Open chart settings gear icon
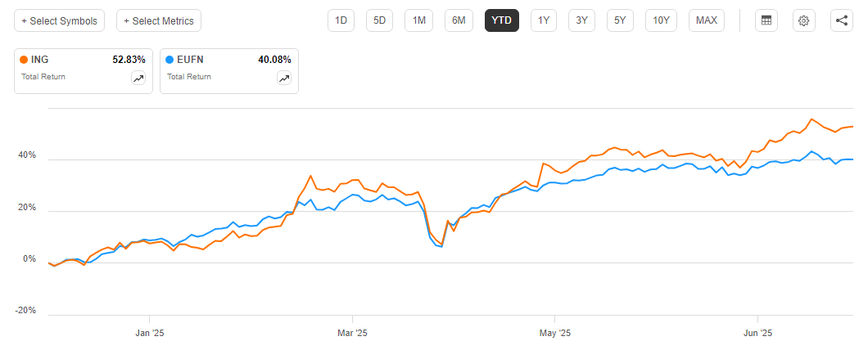This screenshot has width=868, height=359. click(804, 20)
